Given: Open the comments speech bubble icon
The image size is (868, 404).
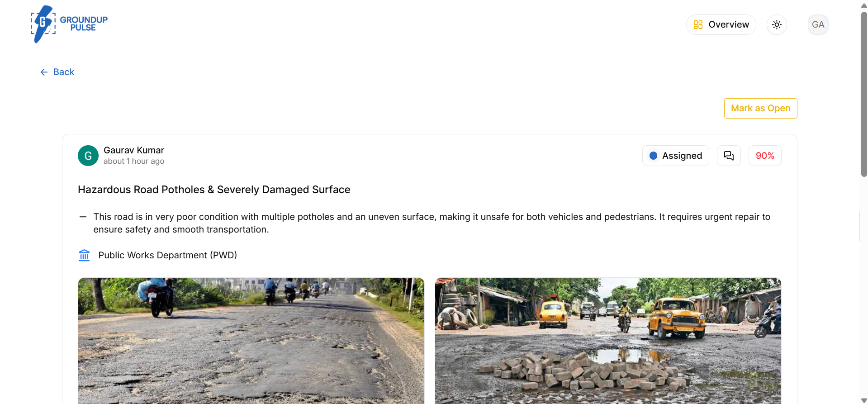Looking at the screenshot, I should (x=729, y=156).
